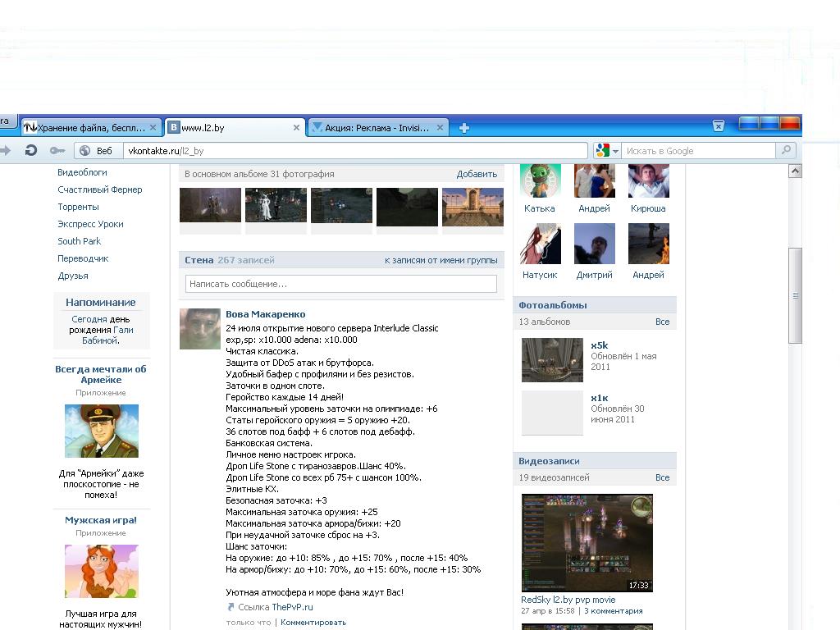Screen dimensions: 840x630
Task: Open member Кирюша's avatar
Action: tap(649, 181)
